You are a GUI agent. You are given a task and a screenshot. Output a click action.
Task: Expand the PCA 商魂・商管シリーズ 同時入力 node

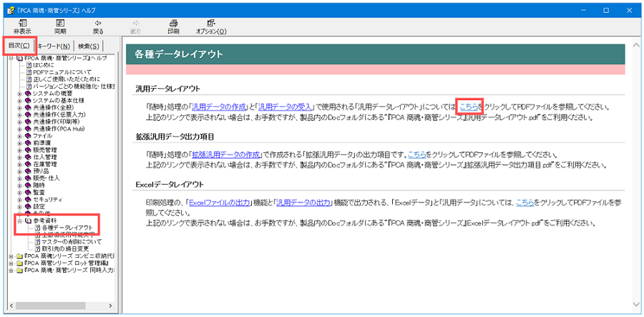click(11, 270)
